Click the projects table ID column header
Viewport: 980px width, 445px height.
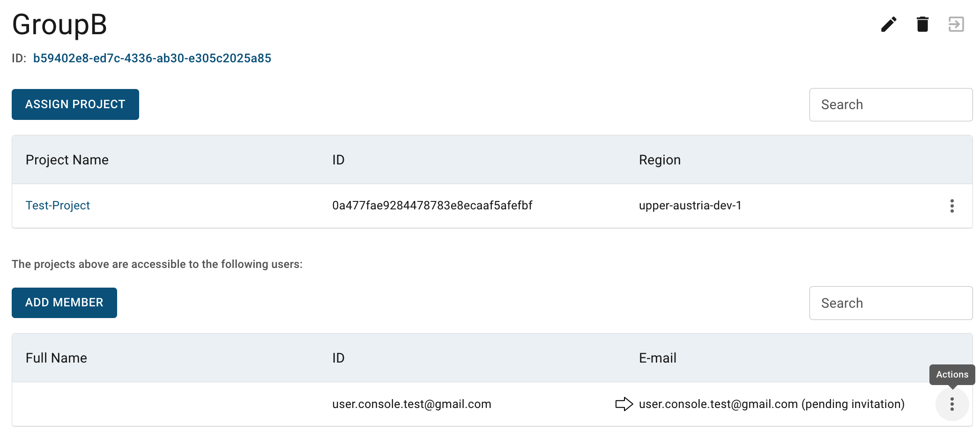(x=338, y=160)
